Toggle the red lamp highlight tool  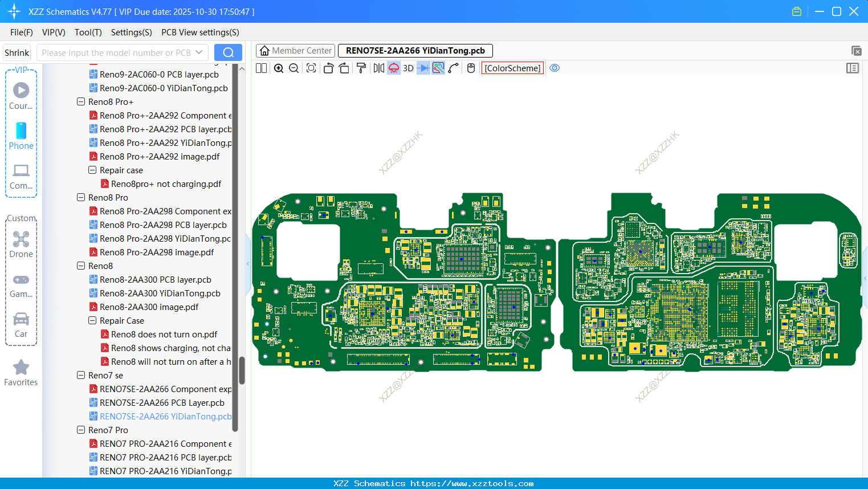coord(394,68)
